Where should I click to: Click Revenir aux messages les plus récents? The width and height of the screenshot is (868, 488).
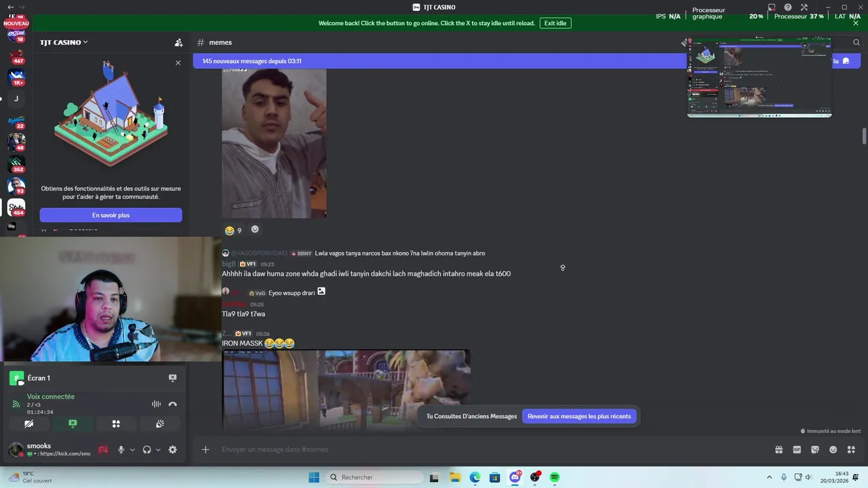pyautogui.click(x=579, y=416)
